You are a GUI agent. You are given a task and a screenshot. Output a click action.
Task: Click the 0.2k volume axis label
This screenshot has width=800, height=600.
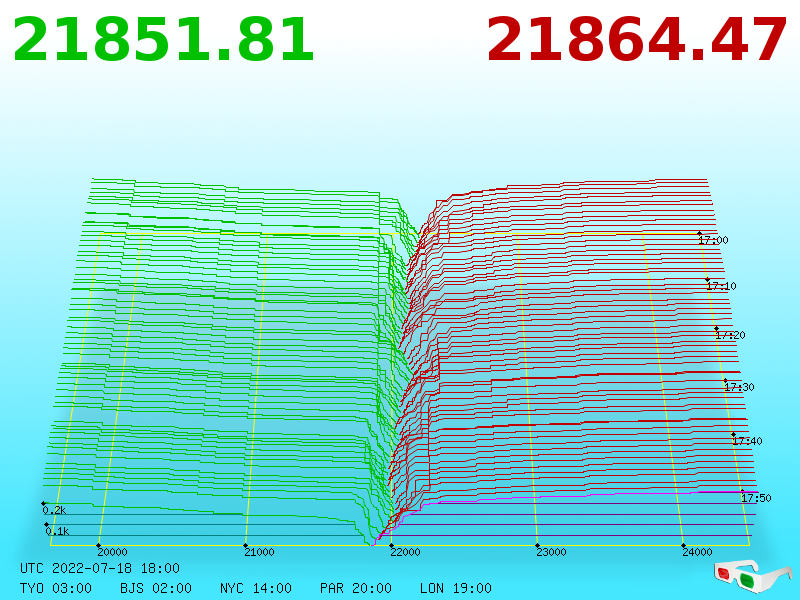click(54, 510)
